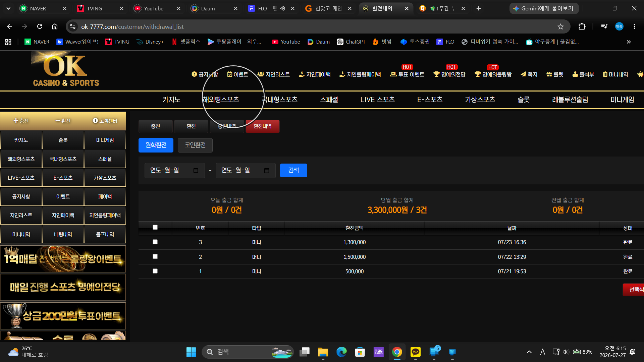Open calendar picker of the start date field
This screenshot has height=362, width=644.
[x=196, y=171]
